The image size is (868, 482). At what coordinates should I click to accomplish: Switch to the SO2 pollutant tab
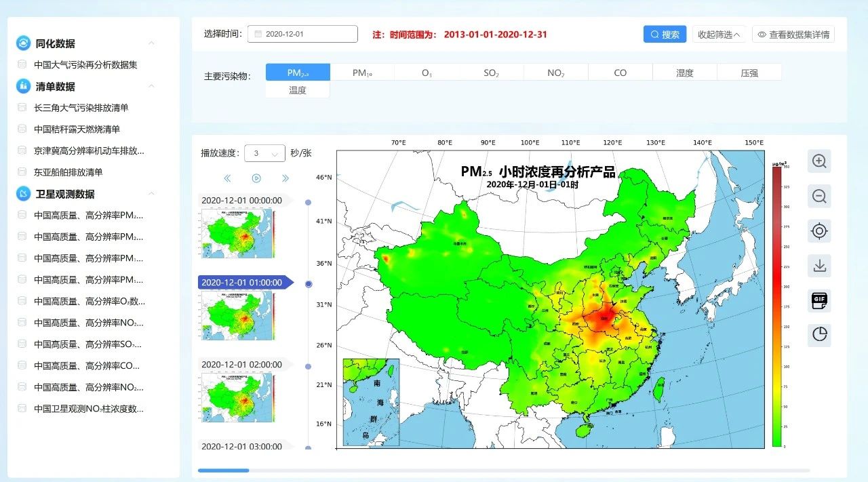[491, 73]
